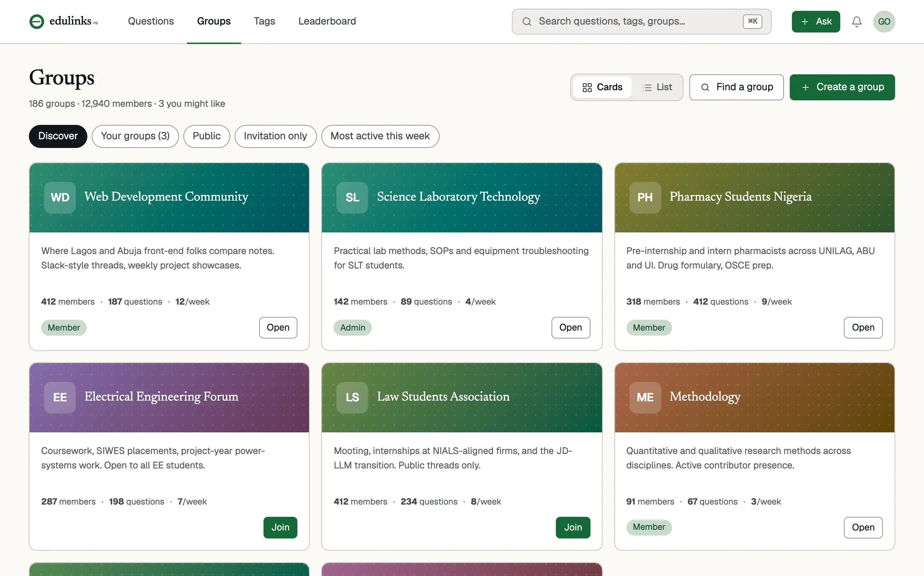
Task: Click the Admin badge on Science Laboratory card
Action: pyautogui.click(x=352, y=328)
